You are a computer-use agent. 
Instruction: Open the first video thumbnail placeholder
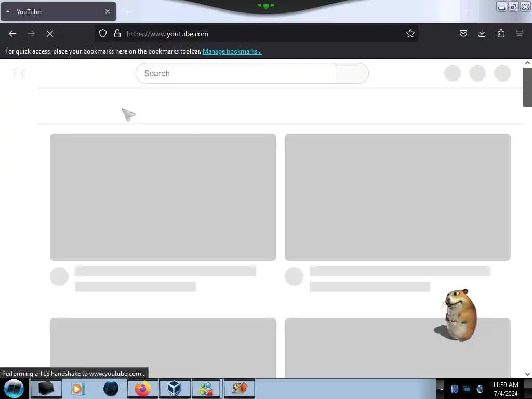point(163,197)
